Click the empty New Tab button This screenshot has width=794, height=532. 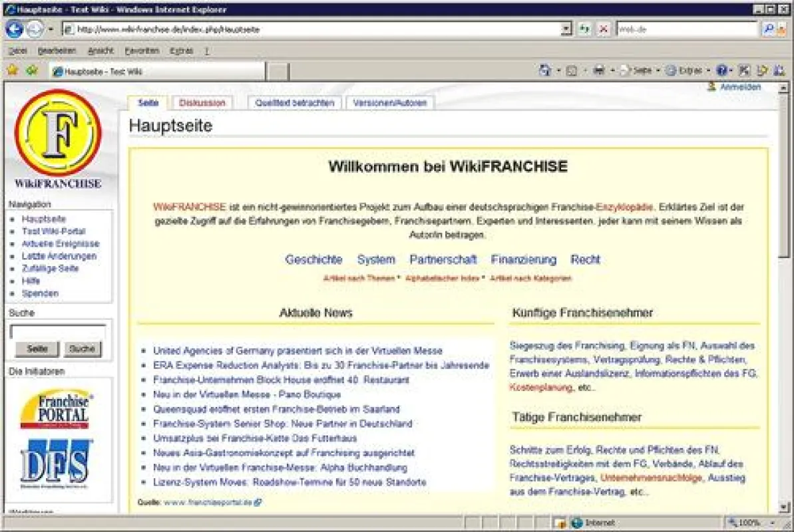278,71
